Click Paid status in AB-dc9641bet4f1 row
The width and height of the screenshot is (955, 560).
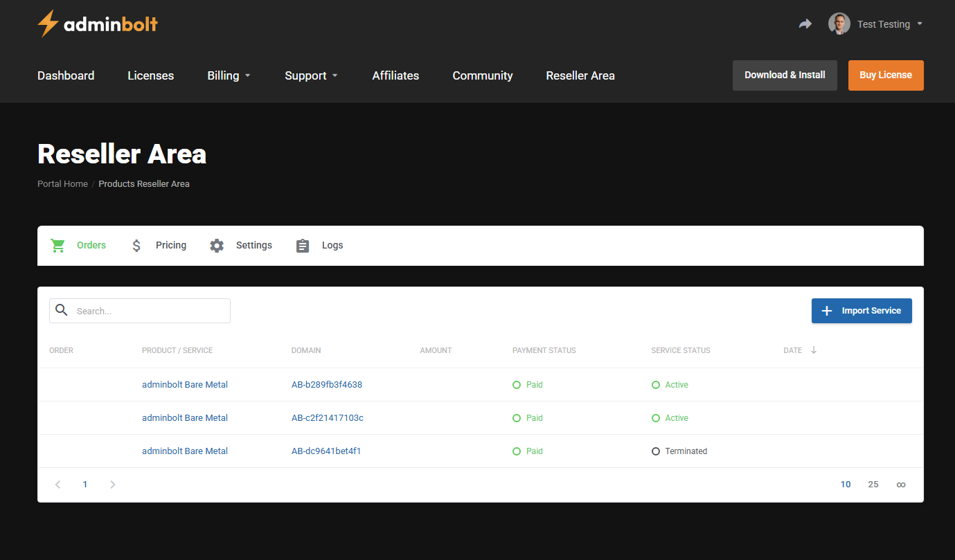point(528,451)
